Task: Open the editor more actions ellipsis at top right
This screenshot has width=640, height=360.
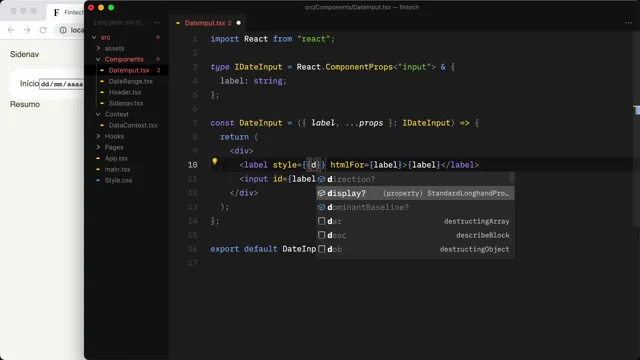Action: pos(628,23)
